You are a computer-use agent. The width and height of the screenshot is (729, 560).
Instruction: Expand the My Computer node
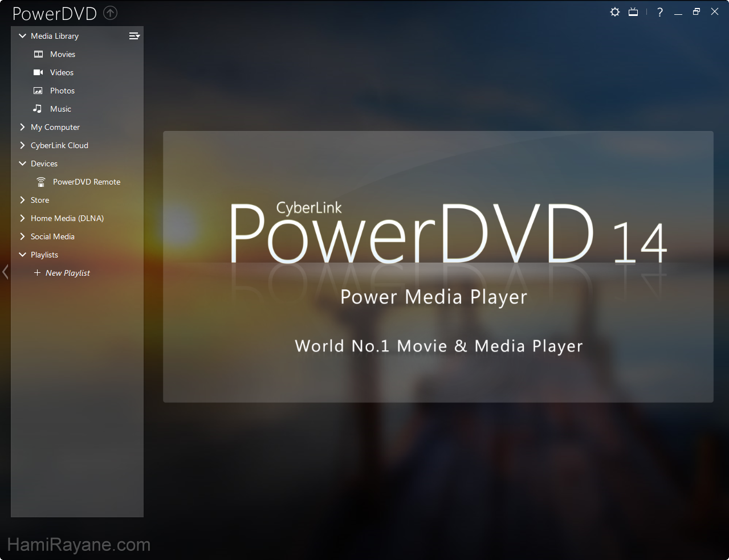[22, 127]
